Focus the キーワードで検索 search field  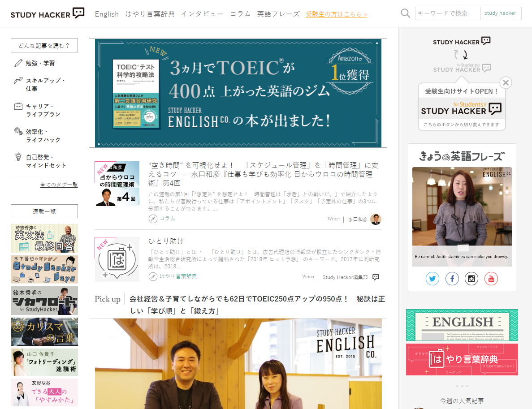448,13
